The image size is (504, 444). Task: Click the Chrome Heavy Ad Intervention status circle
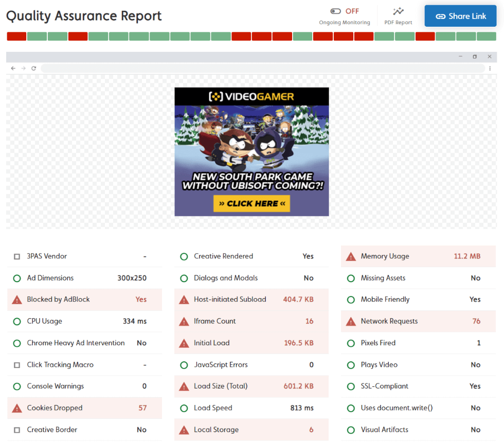pyautogui.click(x=16, y=343)
